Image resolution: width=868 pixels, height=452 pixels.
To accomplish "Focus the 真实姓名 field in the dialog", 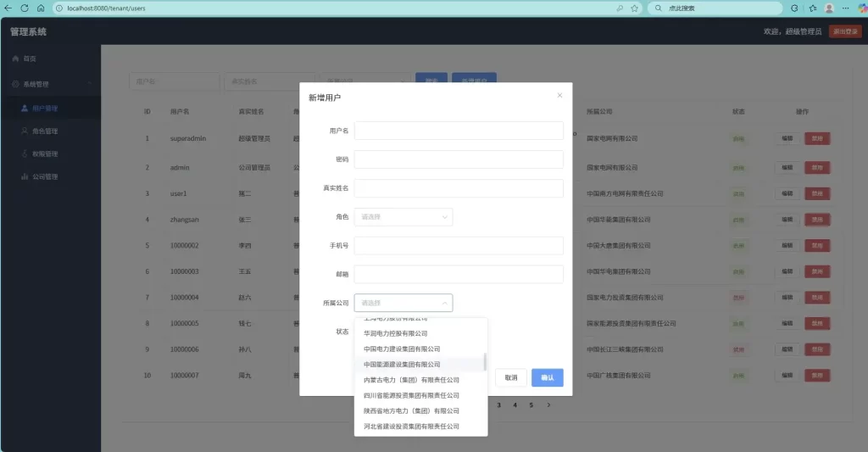I will (459, 188).
